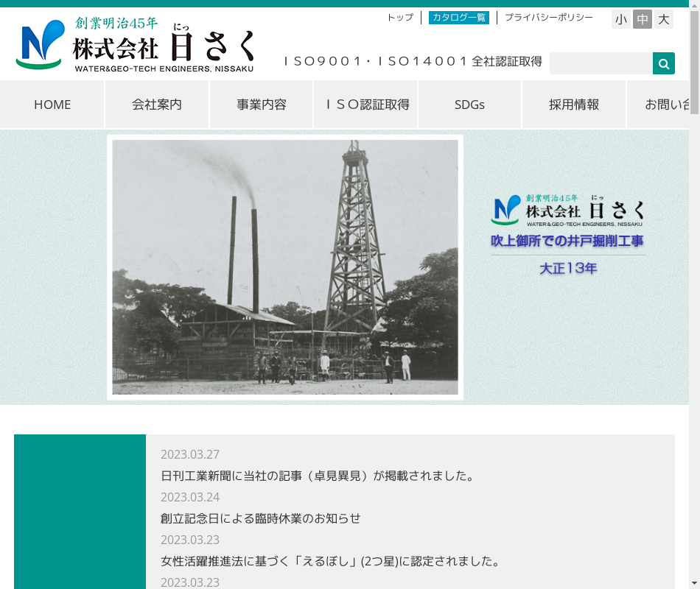Open the プライバシーポリシー link
The height and width of the screenshot is (589, 700).
[x=548, y=18]
